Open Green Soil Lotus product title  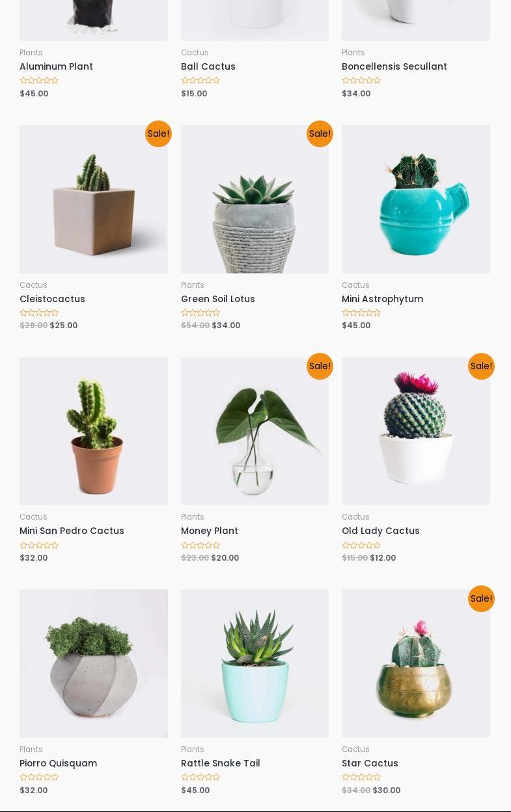click(218, 299)
